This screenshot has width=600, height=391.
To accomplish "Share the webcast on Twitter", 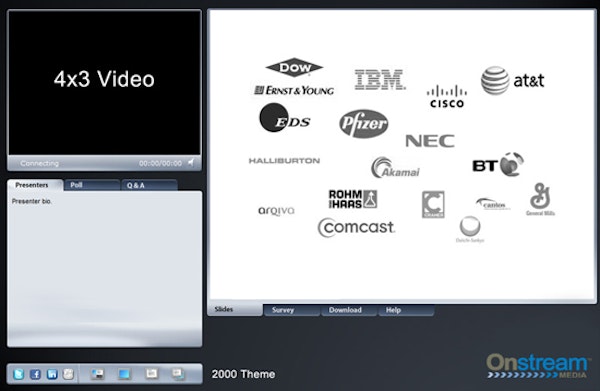I will click(x=18, y=374).
